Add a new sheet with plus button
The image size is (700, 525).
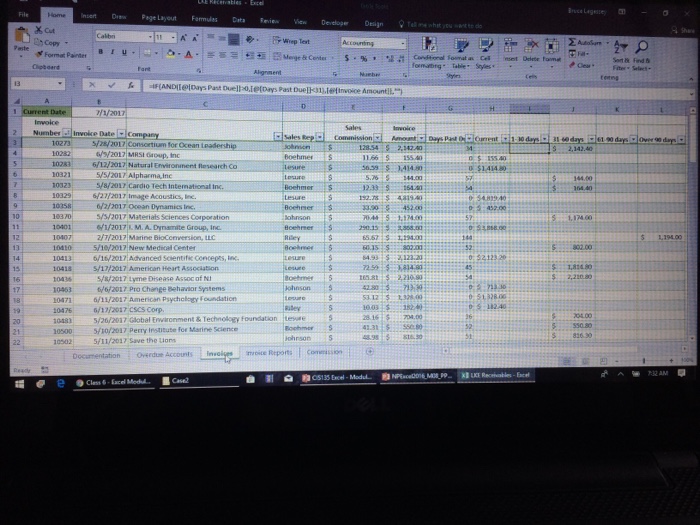[370, 351]
